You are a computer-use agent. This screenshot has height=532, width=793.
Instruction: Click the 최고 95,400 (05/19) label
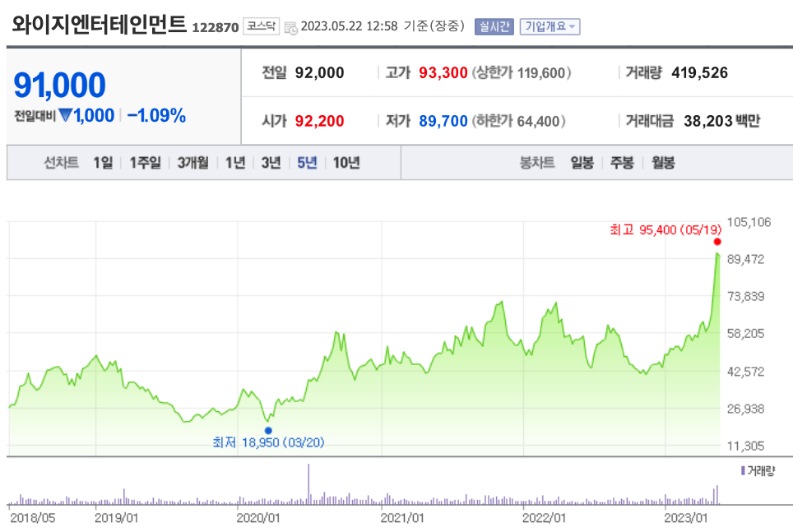point(665,230)
